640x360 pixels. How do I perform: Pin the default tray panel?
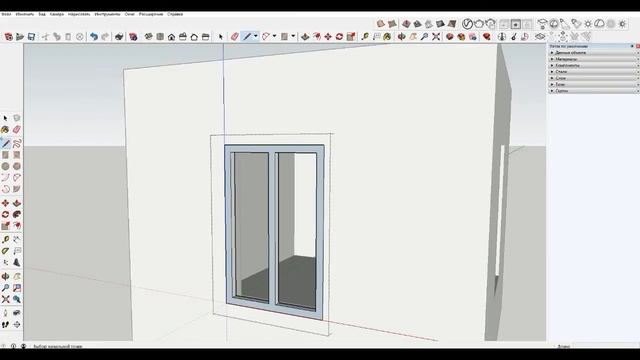pos(632,46)
